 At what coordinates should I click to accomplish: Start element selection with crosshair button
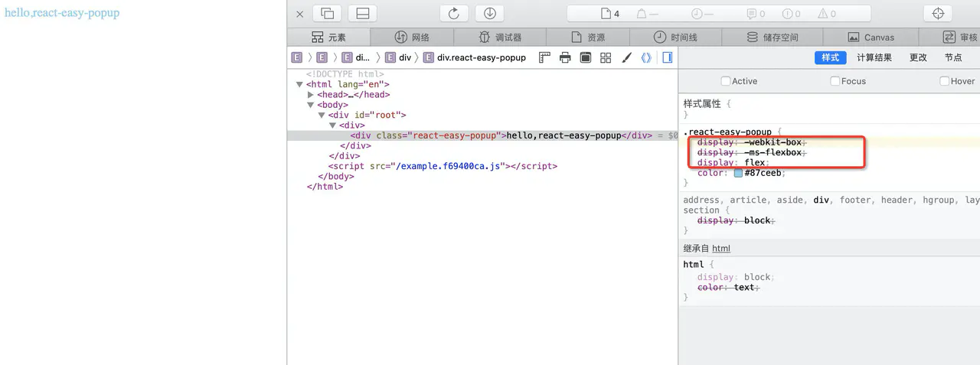pos(938,14)
